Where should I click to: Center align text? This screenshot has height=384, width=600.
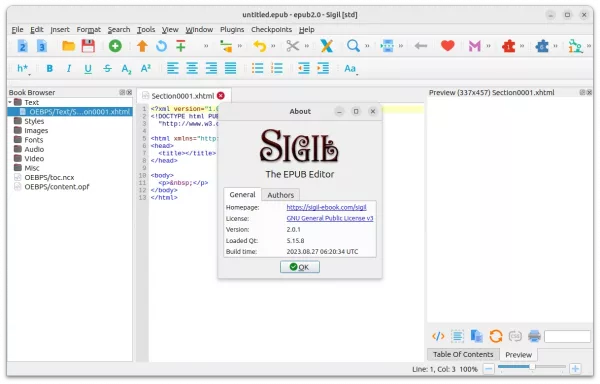(x=192, y=68)
